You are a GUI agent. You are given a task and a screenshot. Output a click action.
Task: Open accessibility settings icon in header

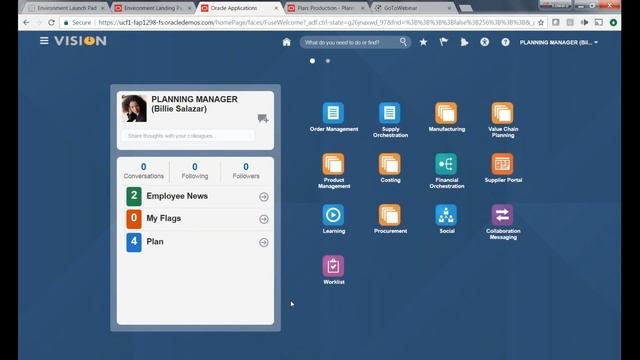click(x=484, y=42)
